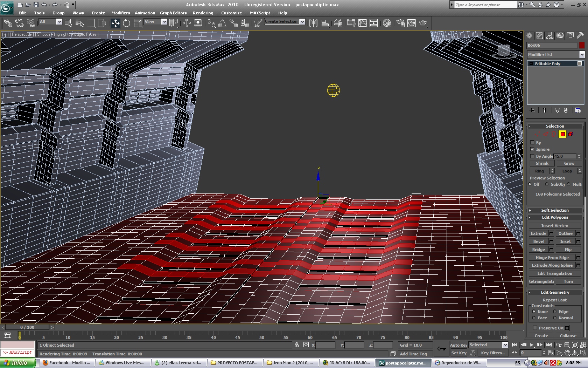Switch to the Utilities hammer icon
The width and height of the screenshot is (588, 368).
(x=580, y=35)
